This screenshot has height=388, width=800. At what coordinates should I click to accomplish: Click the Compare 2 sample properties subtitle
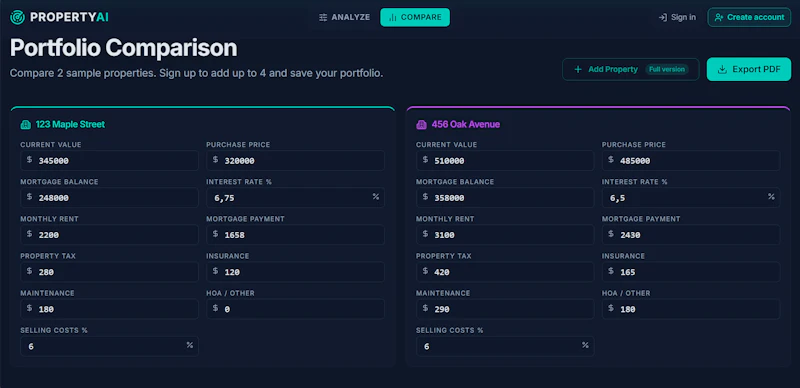click(196, 73)
